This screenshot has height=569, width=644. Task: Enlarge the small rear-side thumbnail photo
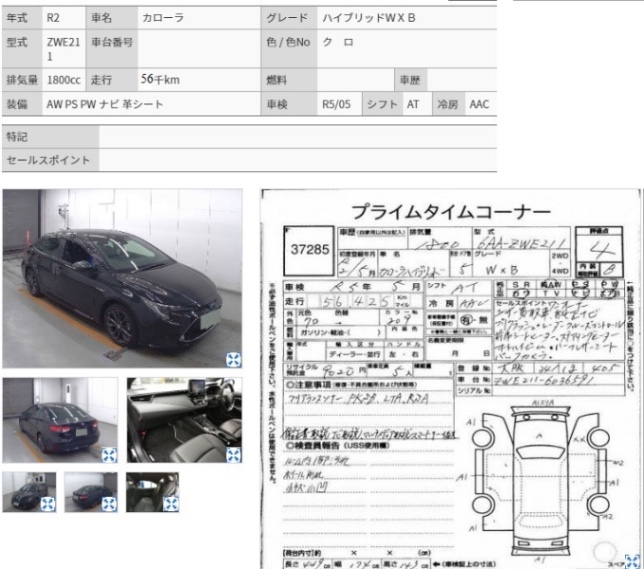point(109,504)
